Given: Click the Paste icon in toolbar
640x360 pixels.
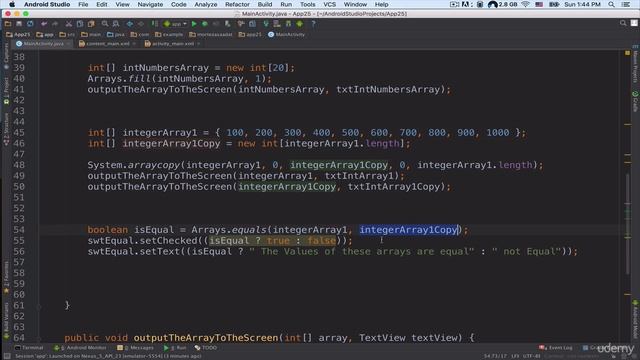Looking at the screenshot, I should pyautogui.click(x=91, y=24).
